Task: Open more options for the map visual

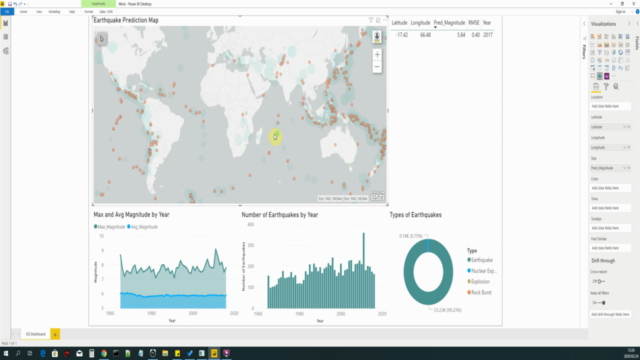Action: click(384, 20)
